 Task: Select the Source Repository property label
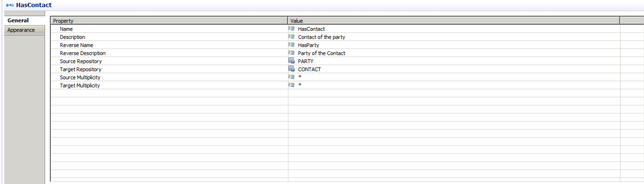[x=81, y=61]
